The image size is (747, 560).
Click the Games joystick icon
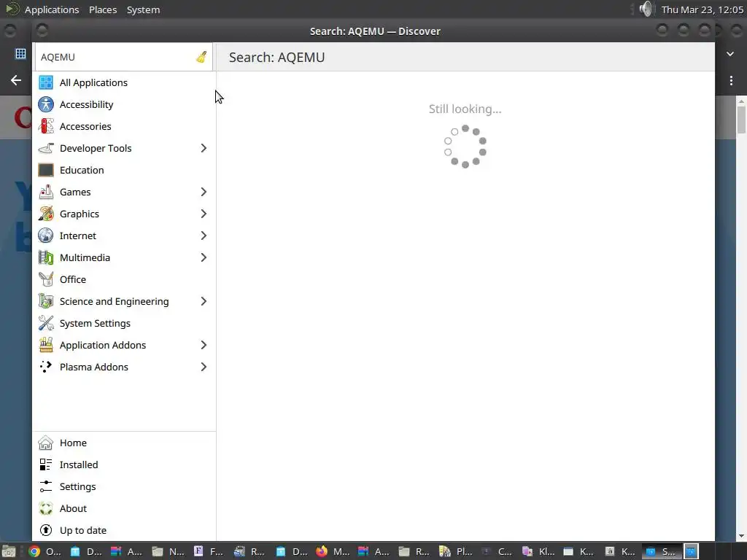[x=46, y=192]
